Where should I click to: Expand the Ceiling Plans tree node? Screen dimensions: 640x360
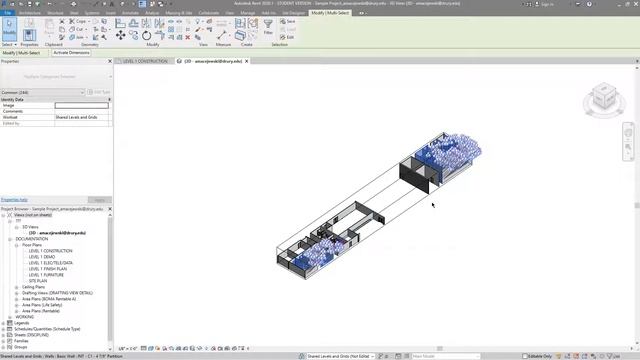pyautogui.click(x=17, y=287)
